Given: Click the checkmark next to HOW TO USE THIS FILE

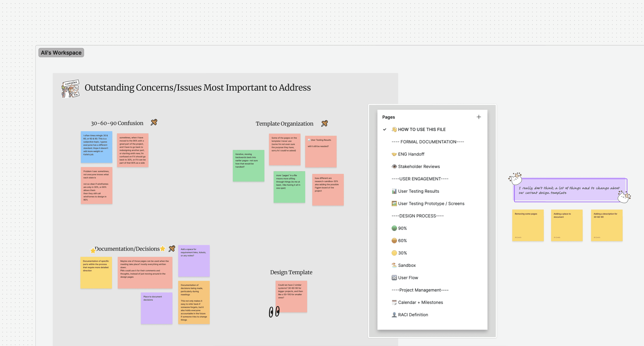Looking at the screenshot, I should (x=385, y=129).
